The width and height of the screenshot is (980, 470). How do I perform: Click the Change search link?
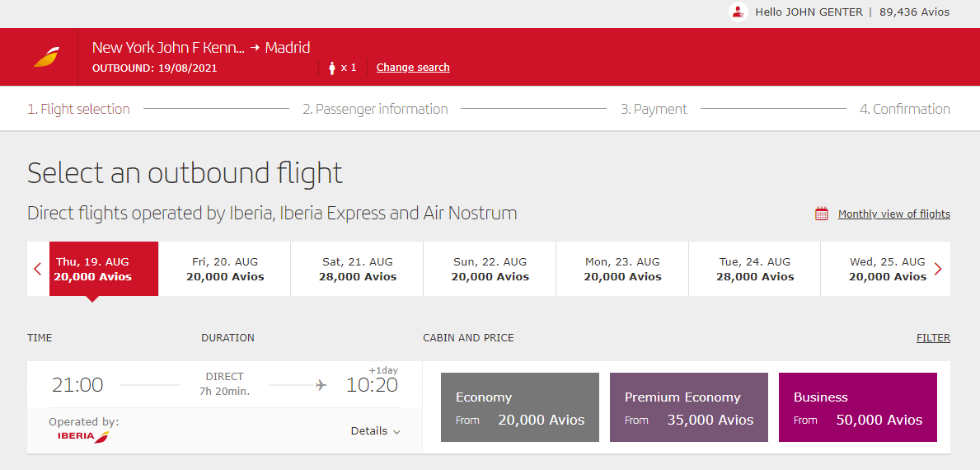(413, 68)
